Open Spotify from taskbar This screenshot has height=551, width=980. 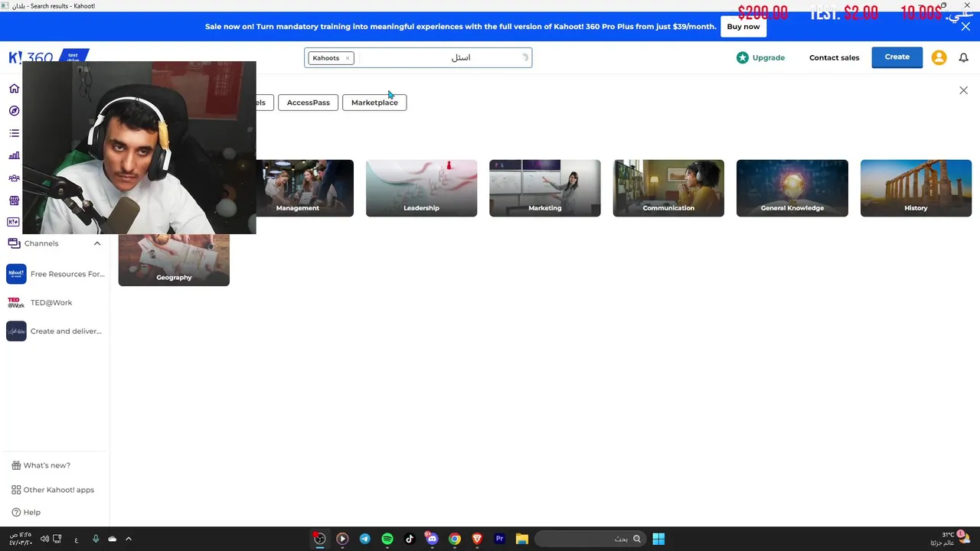387,539
